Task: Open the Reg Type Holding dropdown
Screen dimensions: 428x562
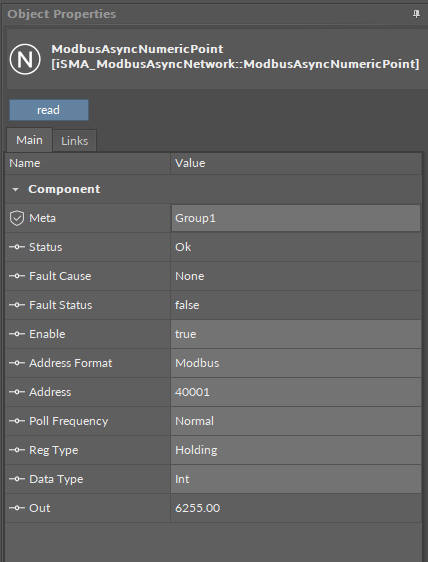Action: coord(296,450)
